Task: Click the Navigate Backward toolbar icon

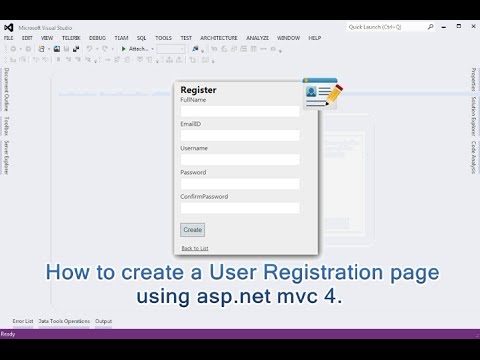Action: pyautogui.click(x=13, y=49)
